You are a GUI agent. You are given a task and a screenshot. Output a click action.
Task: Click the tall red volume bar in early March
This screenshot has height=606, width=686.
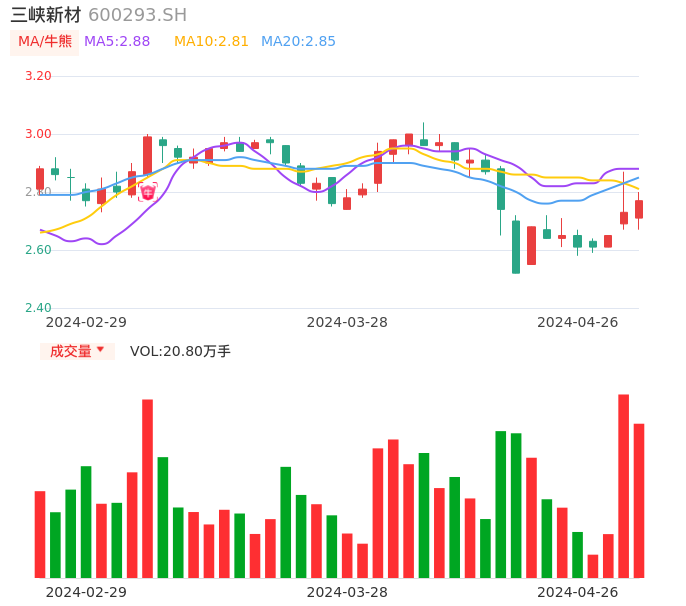pos(147,488)
